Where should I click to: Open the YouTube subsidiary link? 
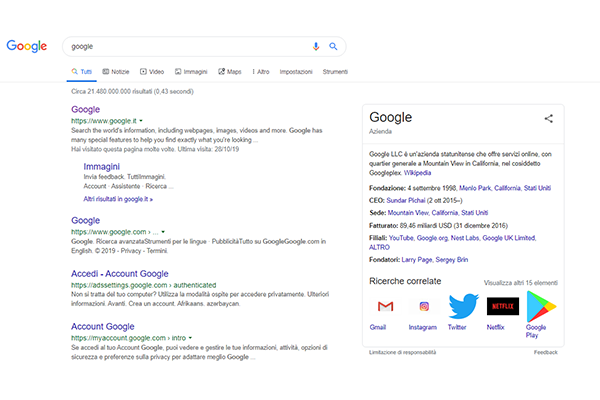[401, 238]
